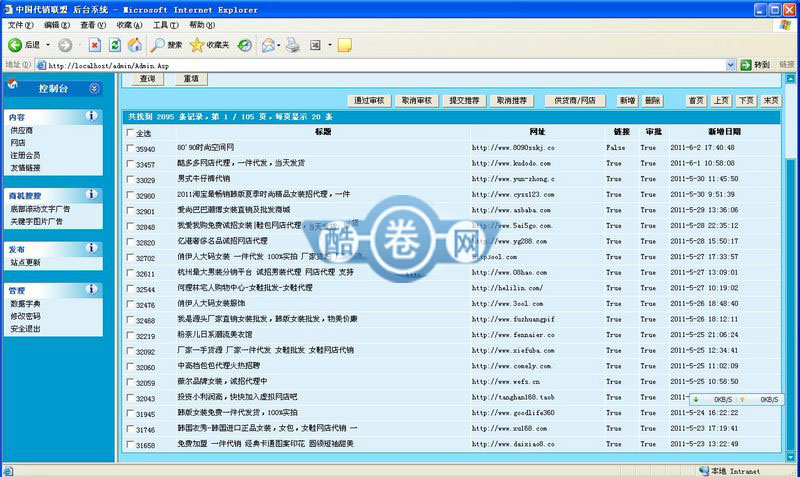Click the 查询 query button
Screen dimensions: 800x477
point(147,79)
